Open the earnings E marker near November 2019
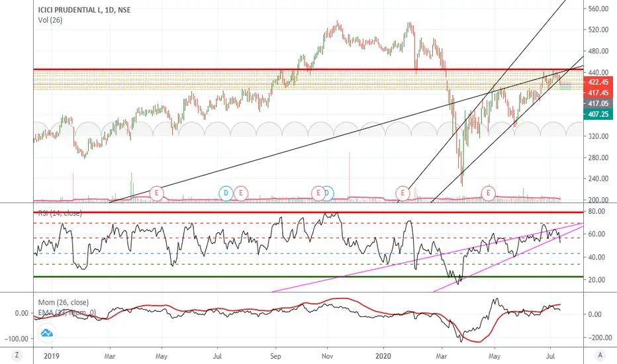 (318, 193)
